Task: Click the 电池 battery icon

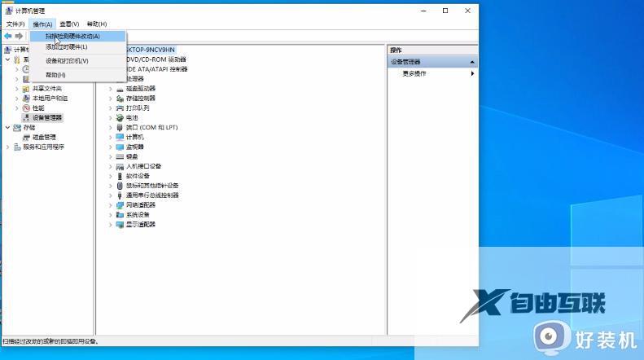Action: (120, 117)
